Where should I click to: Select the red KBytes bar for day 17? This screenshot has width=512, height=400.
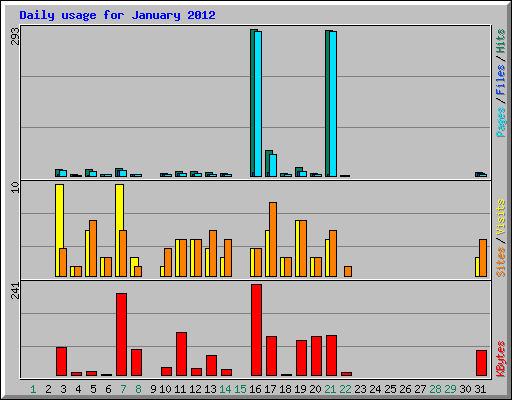pos(271,356)
